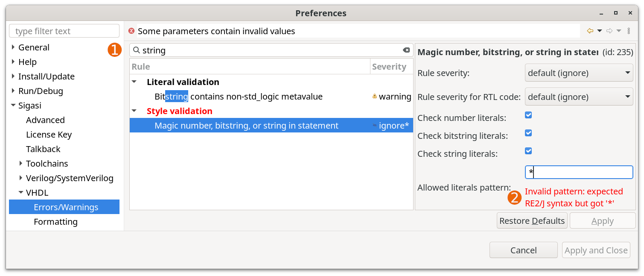Click the magnifier icon in rule search
Screen dimensions: 644x276
pyautogui.click(x=137, y=50)
